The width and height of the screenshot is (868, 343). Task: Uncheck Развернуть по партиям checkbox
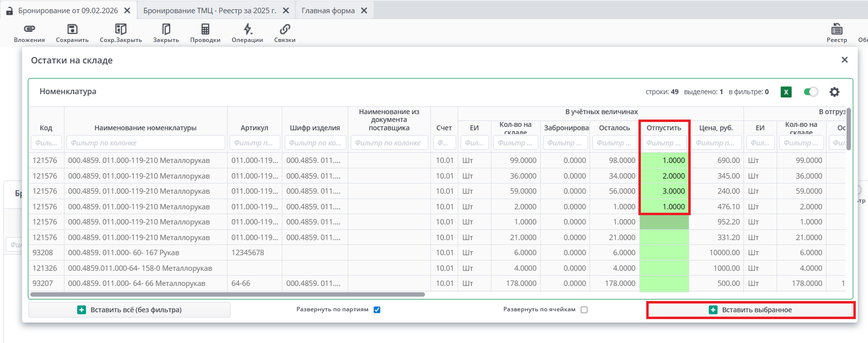tap(377, 310)
